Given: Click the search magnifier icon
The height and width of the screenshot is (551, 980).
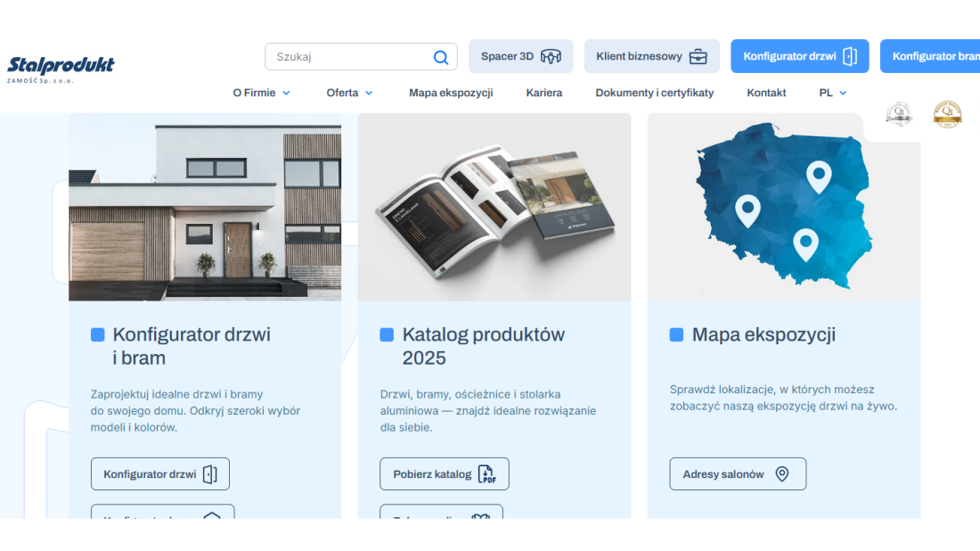Looking at the screenshot, I should [x=441, y=57].
